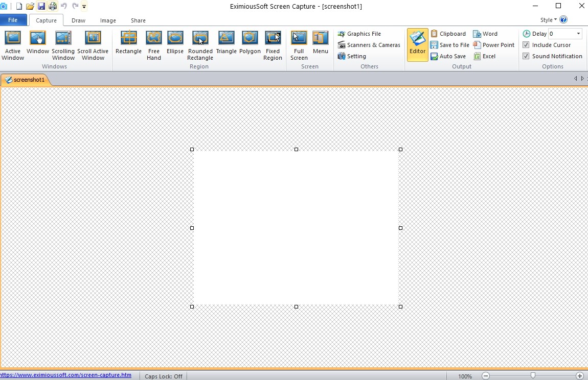Switch to the Image ribbon tab
Image resolution: width=588 pixels, height=380 pixels.
[108, 20]
